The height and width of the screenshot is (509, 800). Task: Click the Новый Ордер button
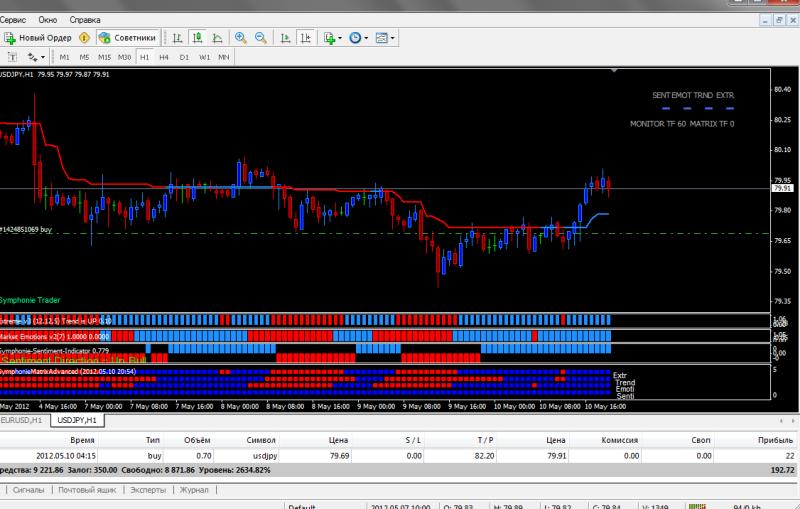pos(38,38)
